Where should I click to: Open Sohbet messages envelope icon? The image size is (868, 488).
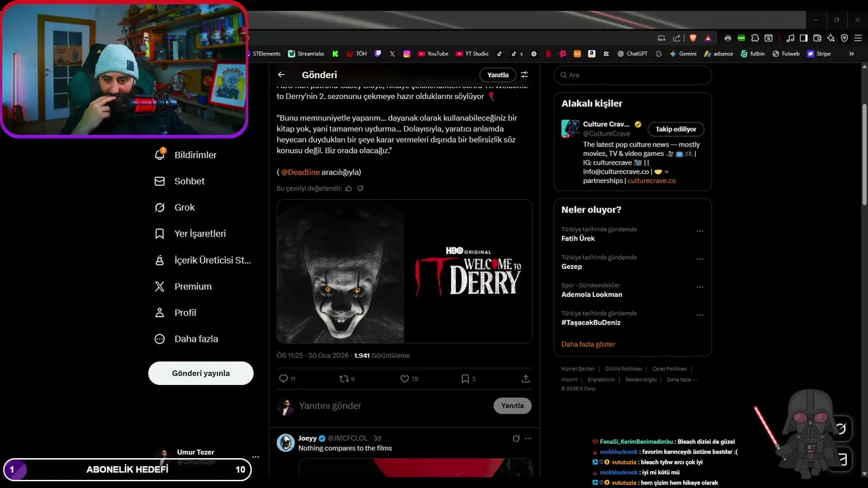click(159, 181)
